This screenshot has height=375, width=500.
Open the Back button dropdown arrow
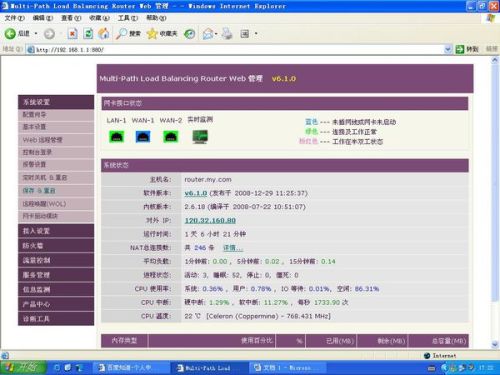[x=36, y=34]
